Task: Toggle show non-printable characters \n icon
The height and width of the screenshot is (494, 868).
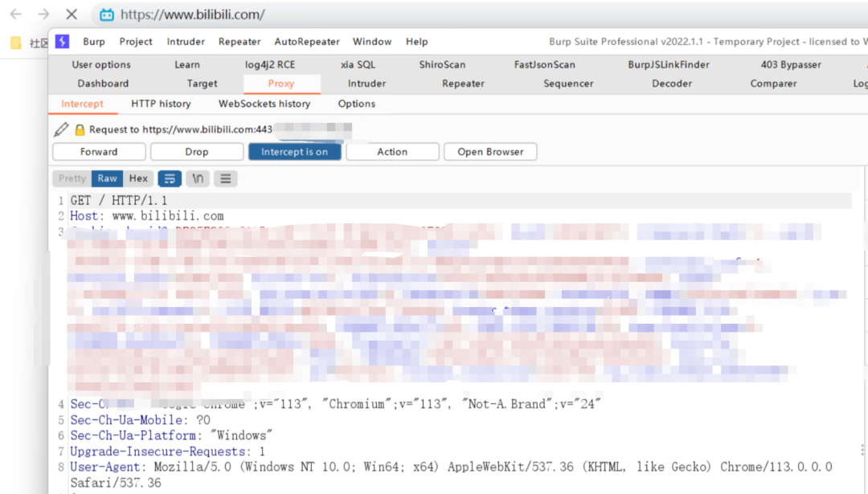Action: (x=198, y=178)
